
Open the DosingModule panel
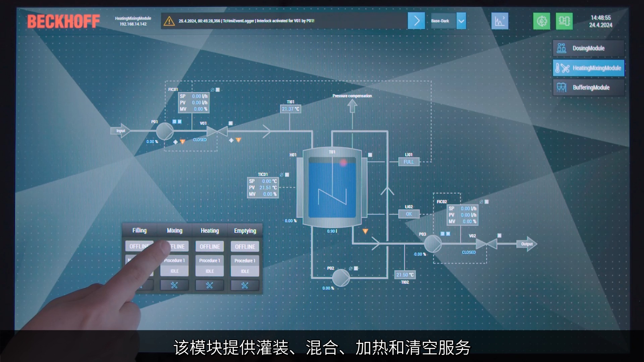pyautogui.click(x=589, y=48)
